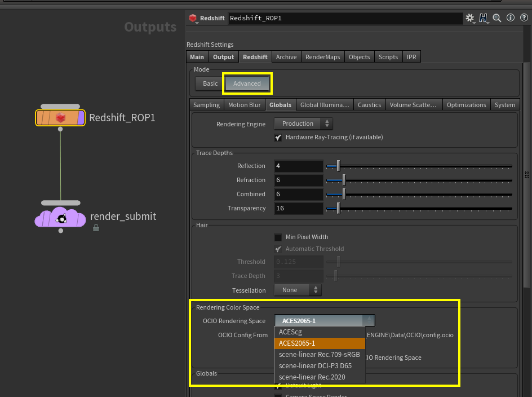Click the Refraction value field
The image size is (532, 397).
(x=299, y=180)
